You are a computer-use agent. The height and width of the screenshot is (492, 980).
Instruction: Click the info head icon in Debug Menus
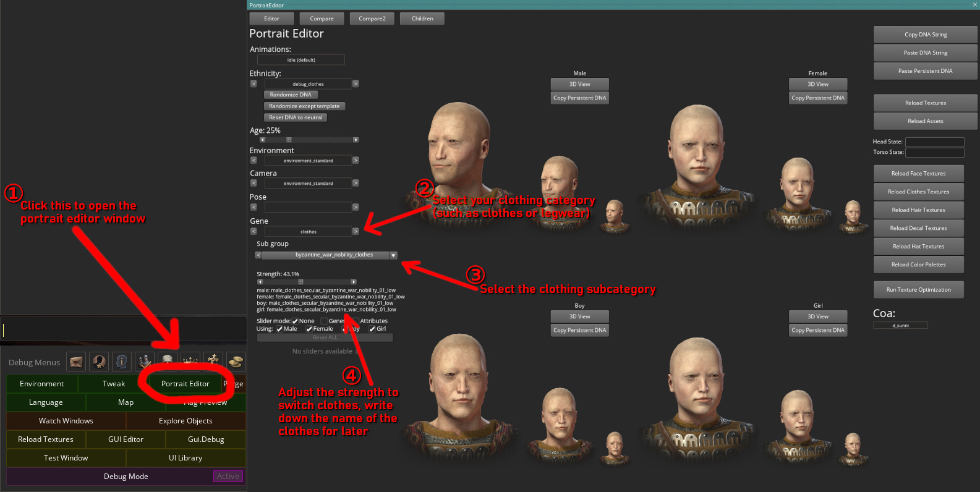(x=122, y=362)
